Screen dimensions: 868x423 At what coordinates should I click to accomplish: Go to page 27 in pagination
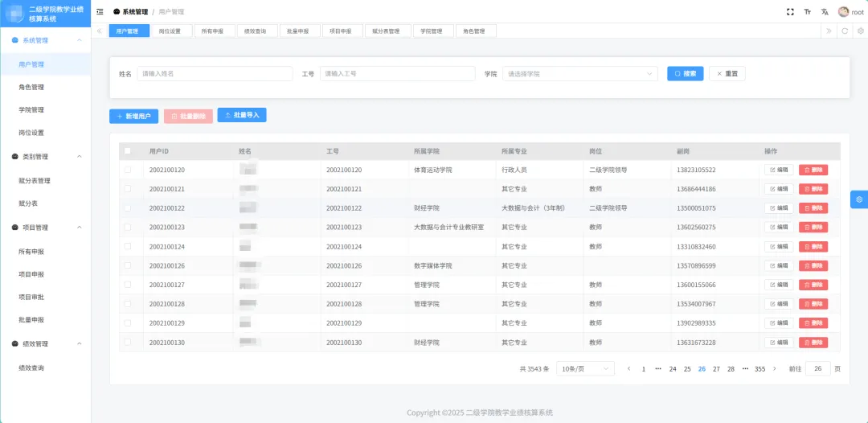tap(716, 369)
